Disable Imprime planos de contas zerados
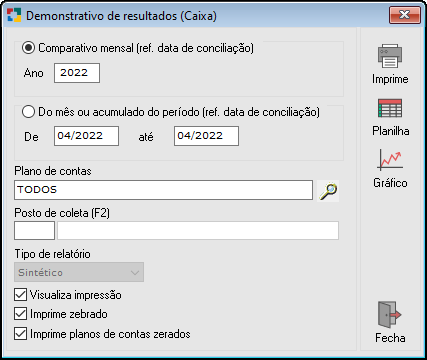This screenshot has height=360, width=427. tap(21, 334)
